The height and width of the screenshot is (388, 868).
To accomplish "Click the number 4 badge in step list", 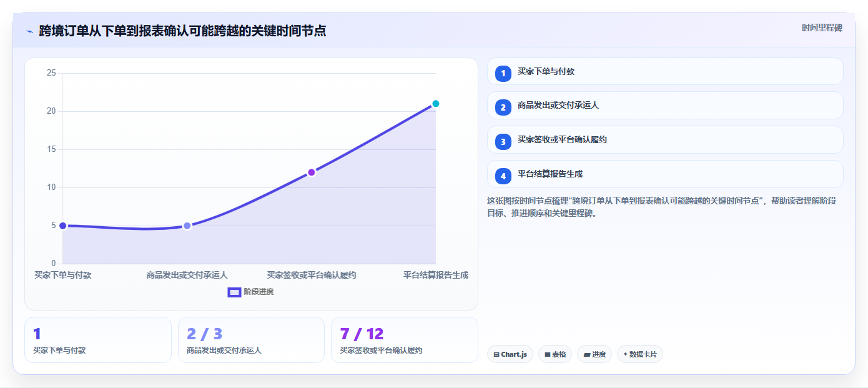I will coord(503,176).
